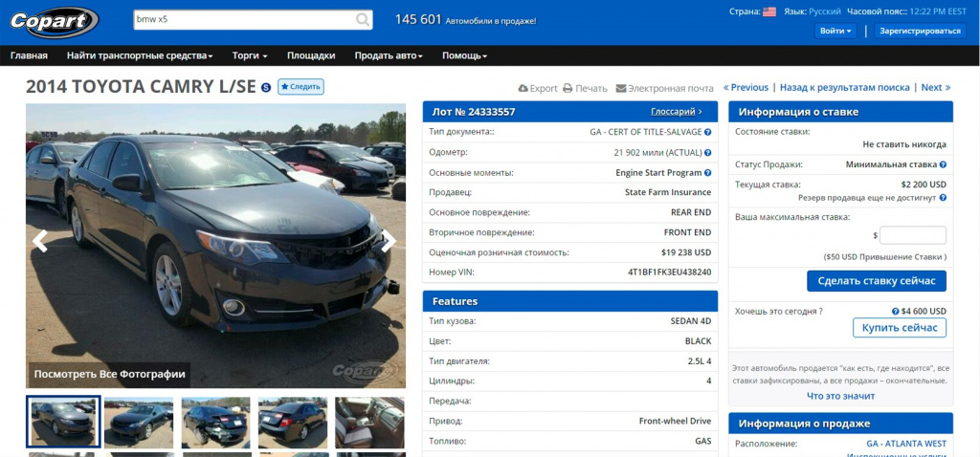Click the REAR END primary damage value
980x457 pixels.
[691, 213]
